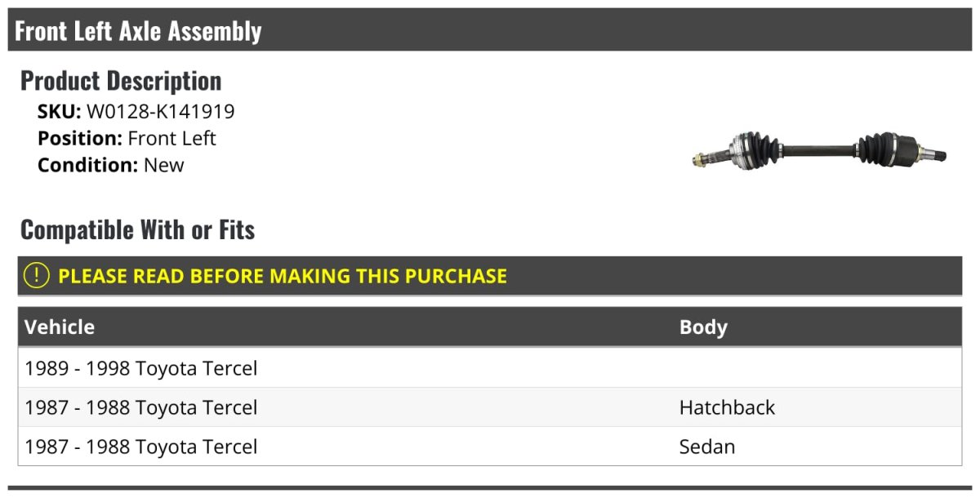Click the Sedan body cell
Image resolution: width=980 pixels, height=498 pixels.
[707, 447]
